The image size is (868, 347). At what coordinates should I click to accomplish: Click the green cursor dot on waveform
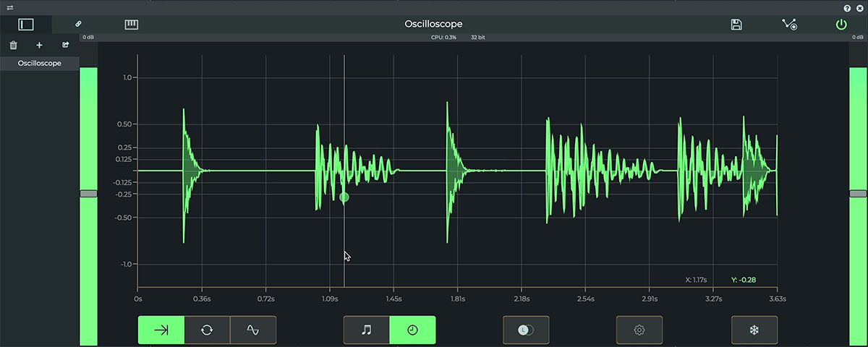(x=344, y=197)
